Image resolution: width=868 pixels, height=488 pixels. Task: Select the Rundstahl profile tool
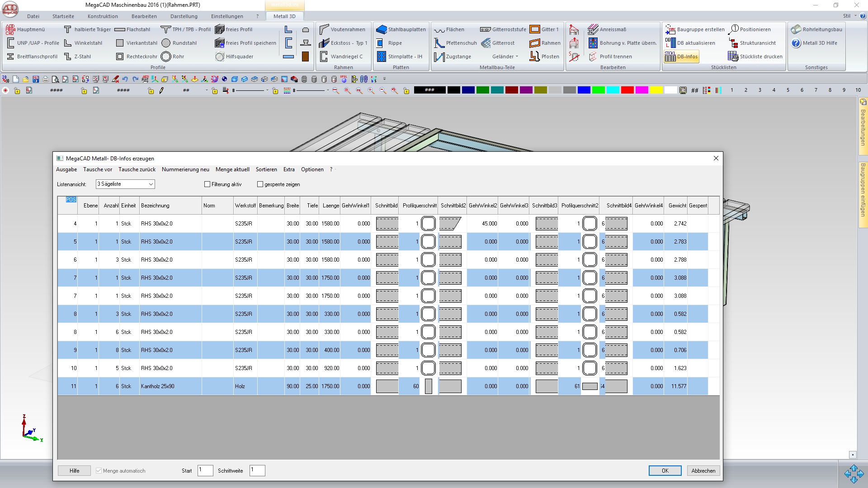(179, 43)
